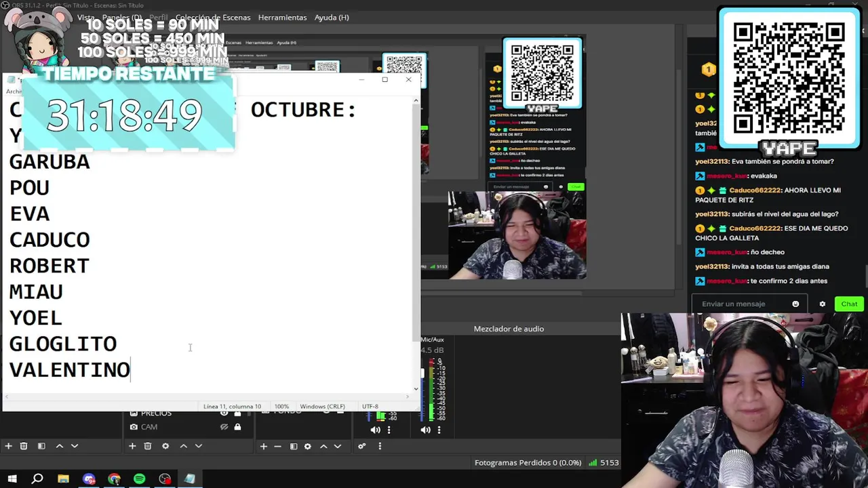Click Fotogramas Perdidos status text

528,463
